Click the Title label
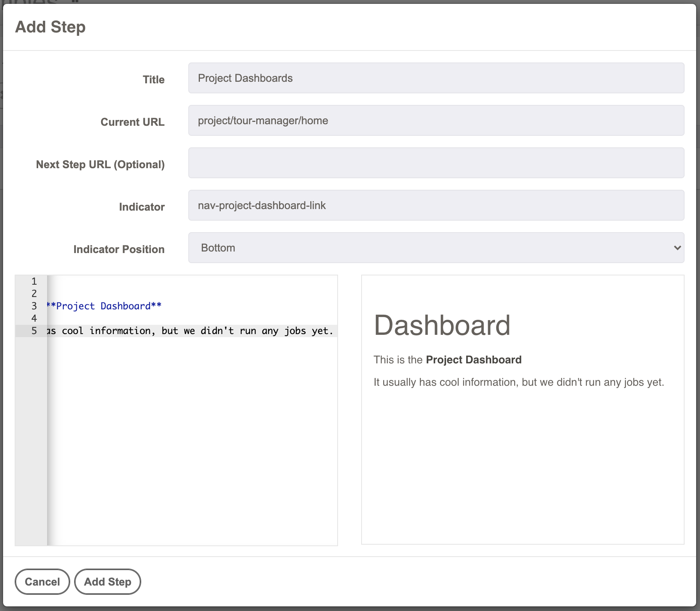Image resolution: width=700 pixels, height=611 pixels. (154, 79)
